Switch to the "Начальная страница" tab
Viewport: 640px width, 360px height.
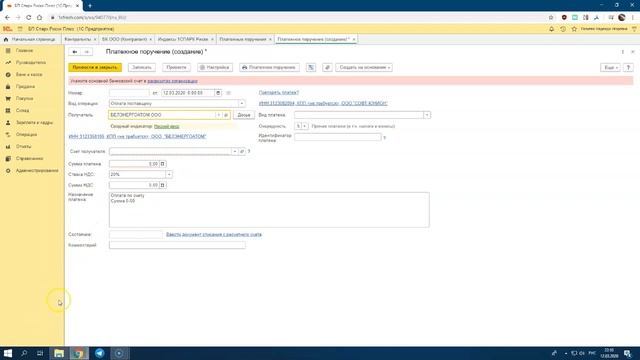(29, 39)
